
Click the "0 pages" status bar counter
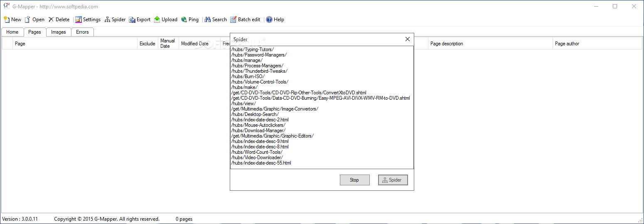point(184,219)
